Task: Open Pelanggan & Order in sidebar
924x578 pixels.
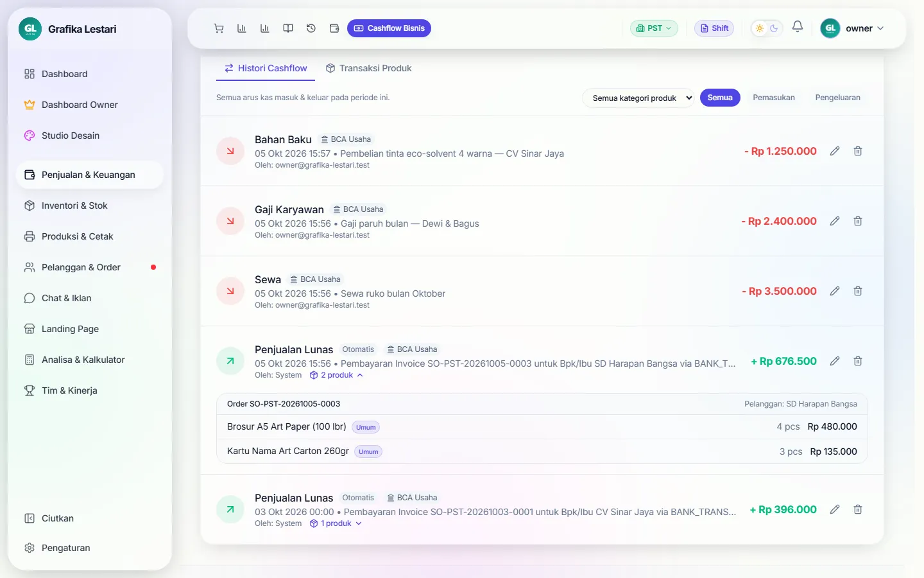Action: tap(90, 267)
